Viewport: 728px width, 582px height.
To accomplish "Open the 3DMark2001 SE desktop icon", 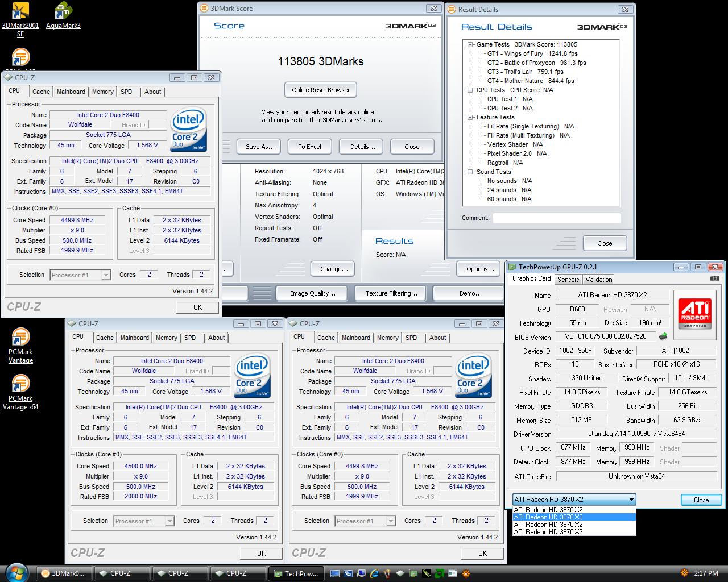I will click(x=20, y=20).
